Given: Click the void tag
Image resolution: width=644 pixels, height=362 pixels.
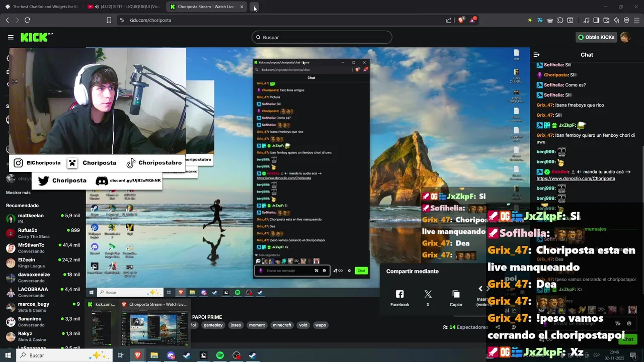Looking at the screenshot, I should click(303, 325).
